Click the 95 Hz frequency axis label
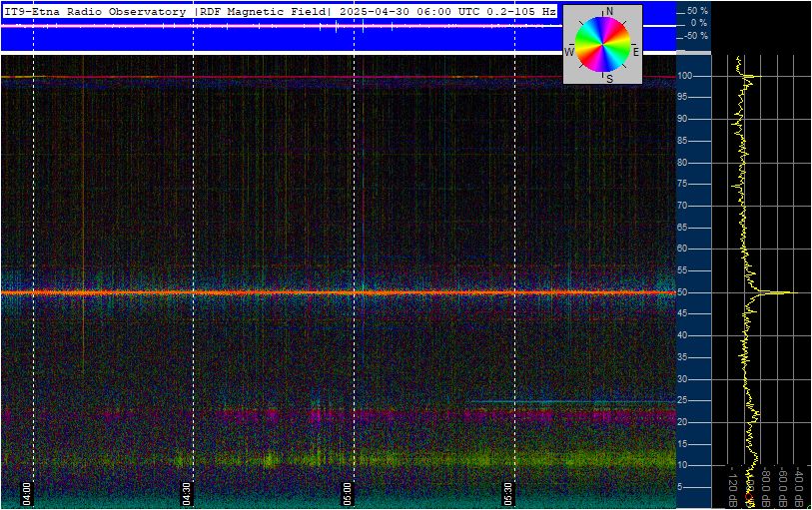Image resolution: width=812 pixels, height=510 pixels. (x=683, y=97)
